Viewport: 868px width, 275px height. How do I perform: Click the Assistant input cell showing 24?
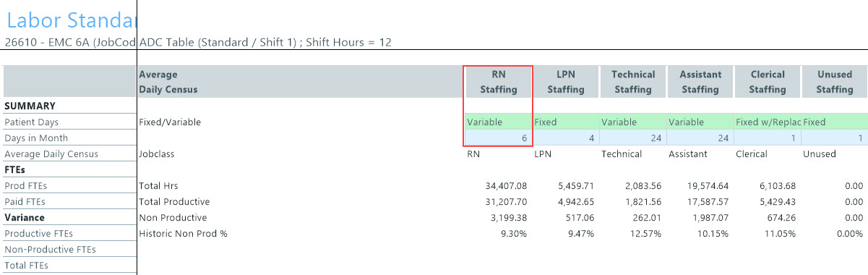pyautogui.click(x=700, y=138)
